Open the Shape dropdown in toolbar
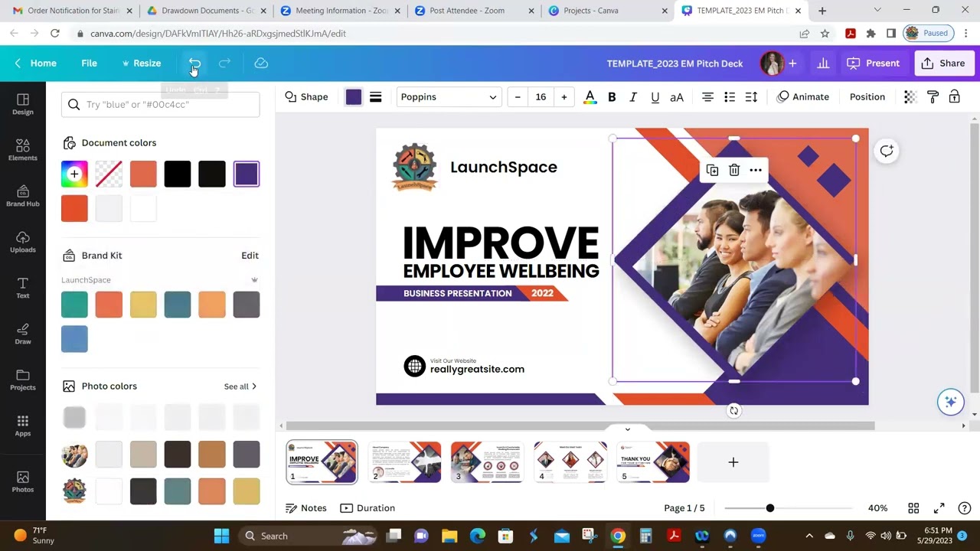 [x=306, y=97]
